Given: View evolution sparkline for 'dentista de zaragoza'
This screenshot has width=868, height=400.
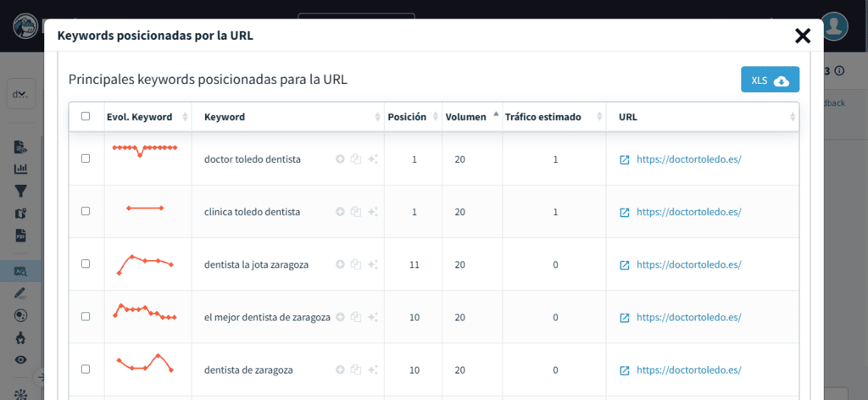Looking at the screenshot, I should 145,363.
